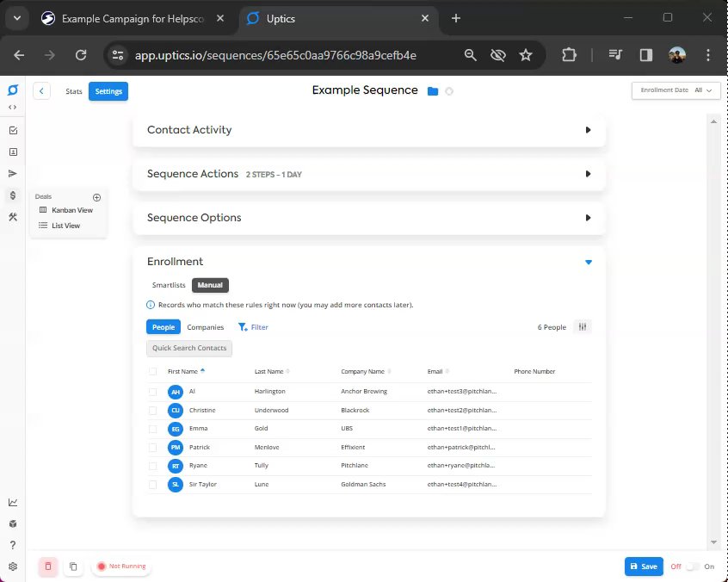
Task: Click the blue folder icon beside title
Action: 433,91
